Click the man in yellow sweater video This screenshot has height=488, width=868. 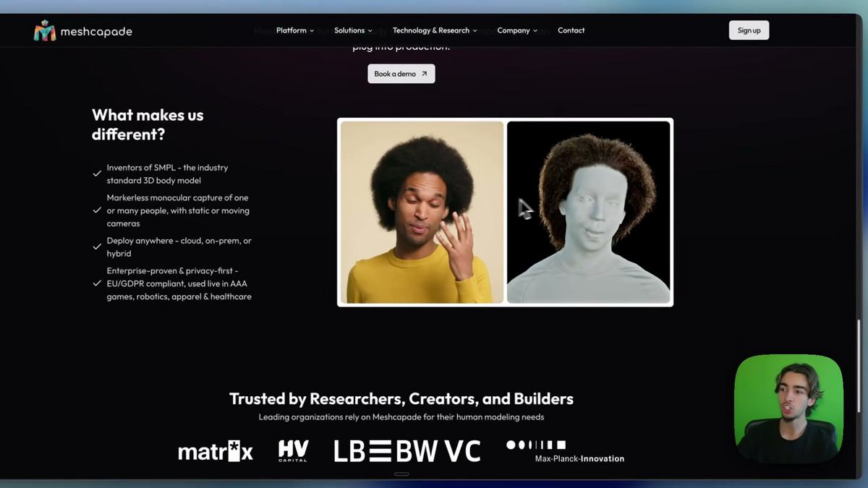pyautogui.click(x=422, y=213)
